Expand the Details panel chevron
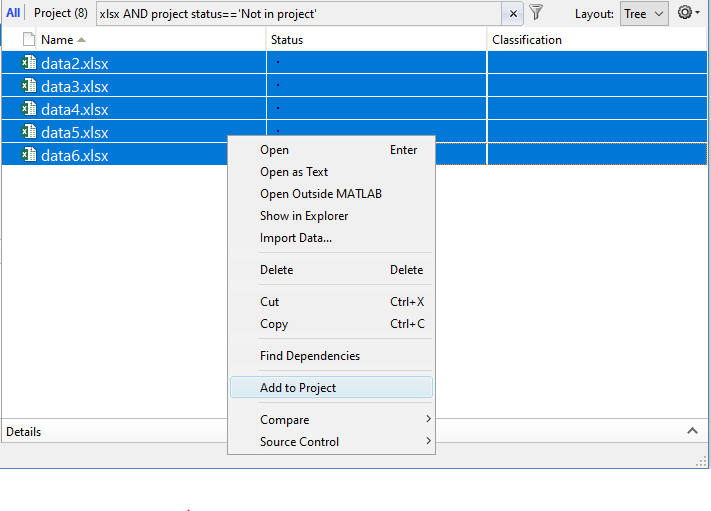Image resolution: width=711 pixels, height=511 pixels. tap(692, 431)
